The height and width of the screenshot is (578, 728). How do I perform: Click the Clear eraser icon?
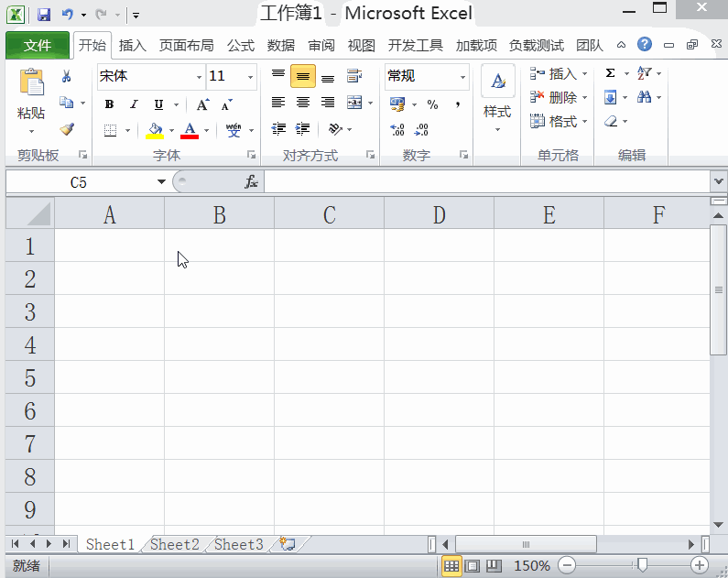pyautogui.click(x=611, y=121)
